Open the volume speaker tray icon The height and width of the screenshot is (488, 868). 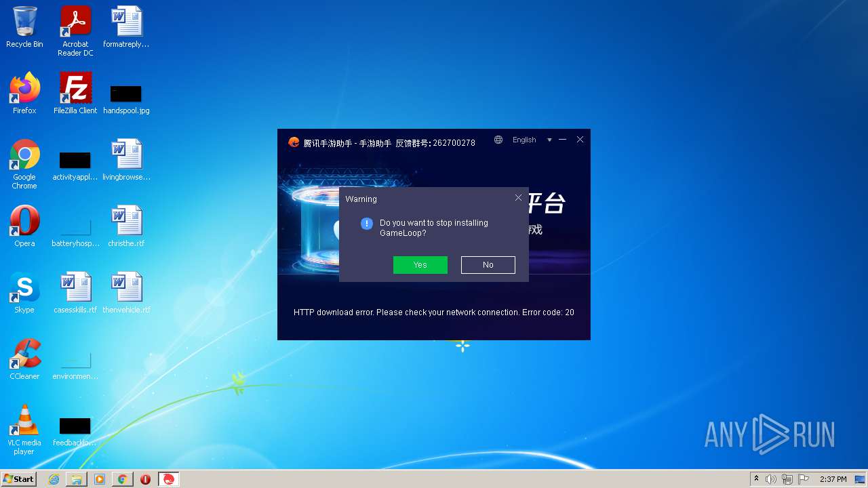[771, 479]
